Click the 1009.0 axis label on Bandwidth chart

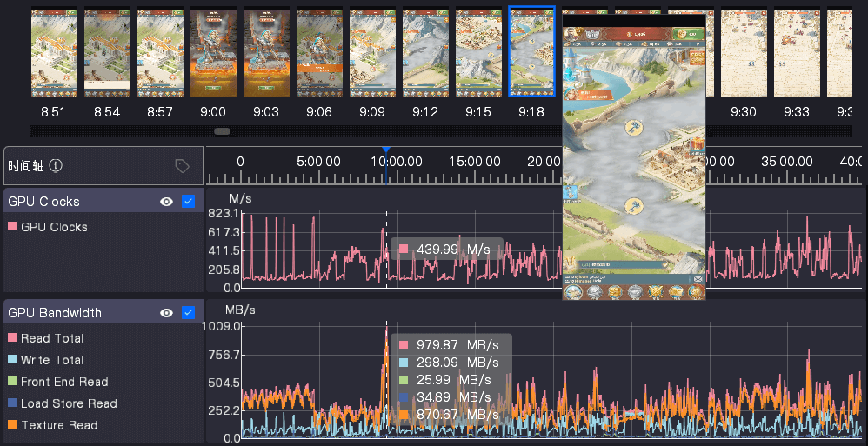tap(222, 326)
